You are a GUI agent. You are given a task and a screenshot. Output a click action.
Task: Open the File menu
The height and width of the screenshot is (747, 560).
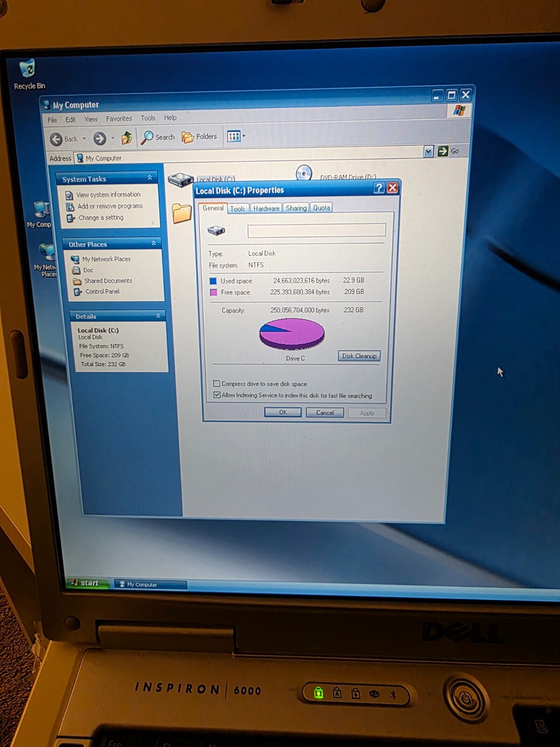coord(52,120)
